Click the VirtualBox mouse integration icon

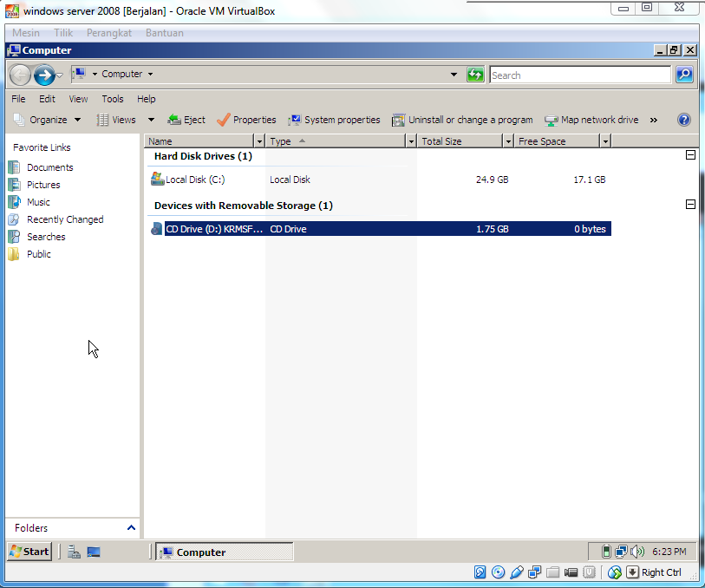tap(614, 572)
